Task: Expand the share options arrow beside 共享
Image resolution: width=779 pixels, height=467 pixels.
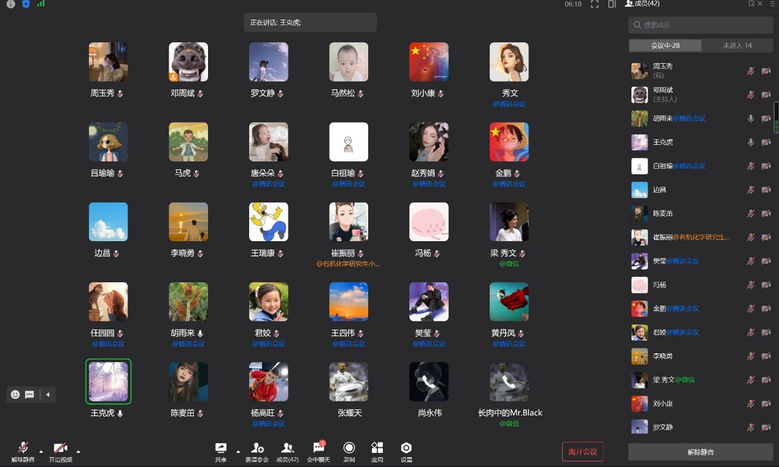Action: [x=236, y=449]
